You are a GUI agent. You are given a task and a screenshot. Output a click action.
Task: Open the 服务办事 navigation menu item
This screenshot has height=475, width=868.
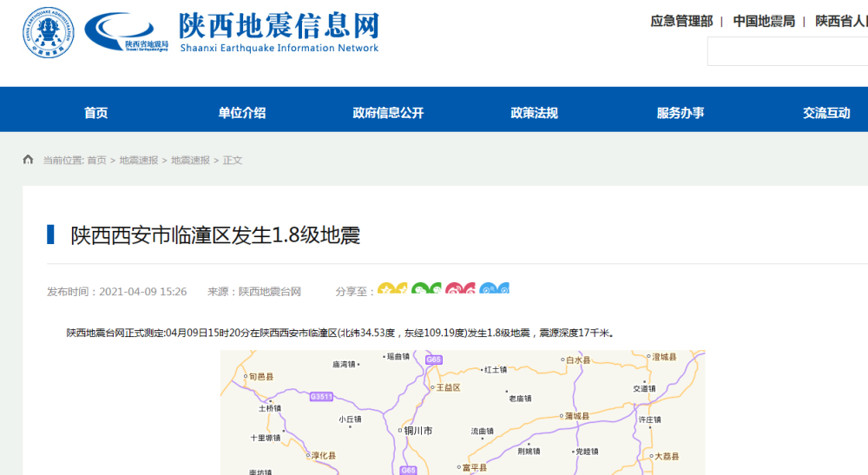(x=681, y=113)
